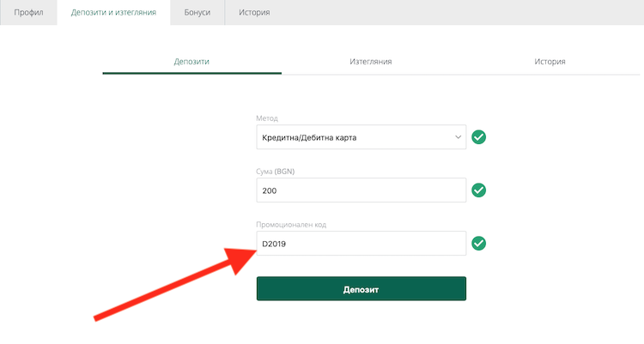Click the chevron arrow in the Метод dropdown
Screen dimensions: 644x344
458,137
